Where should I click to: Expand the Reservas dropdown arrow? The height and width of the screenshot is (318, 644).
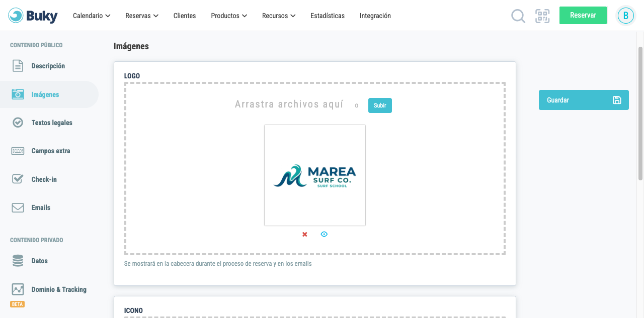(x=156, y=16)
